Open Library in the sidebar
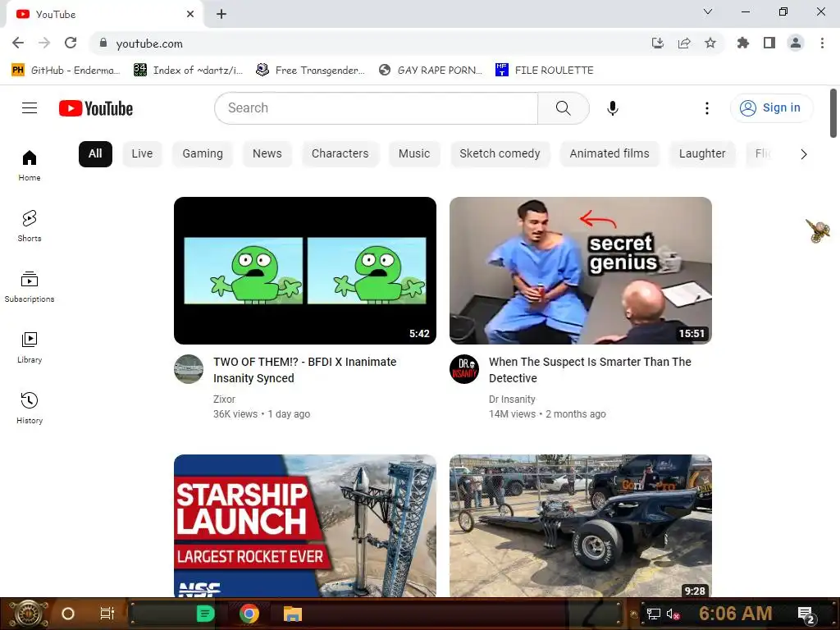Screen dimensions: 840x630 [x=30, y=347]
